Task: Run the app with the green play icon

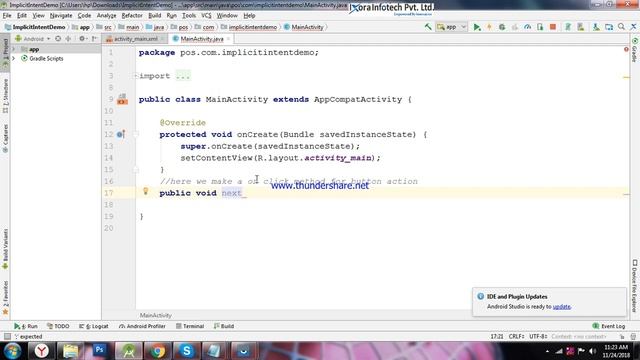Action: click(476, 27)
